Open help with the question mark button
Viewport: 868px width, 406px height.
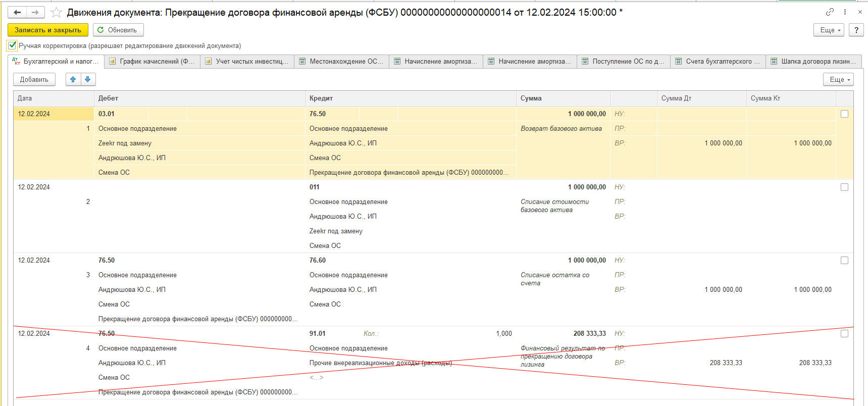coord(856,30)
